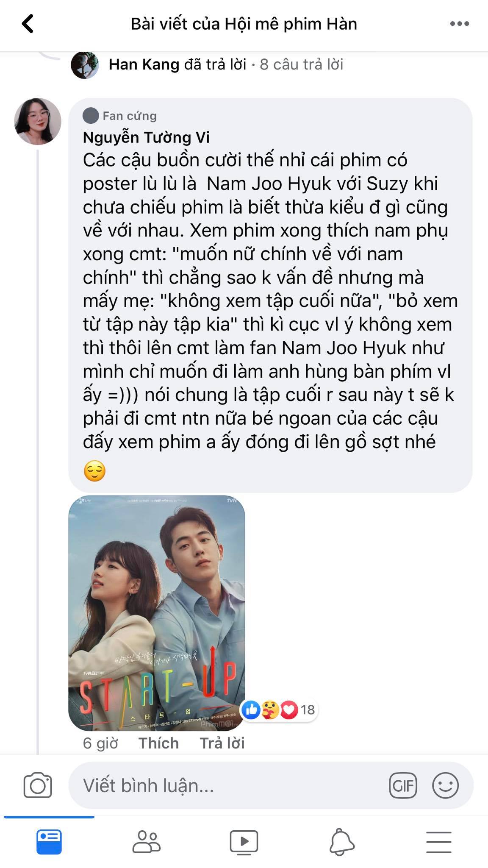Open the Watch video tab
Screen dimensions: 488x868
(x=244, y=842)
